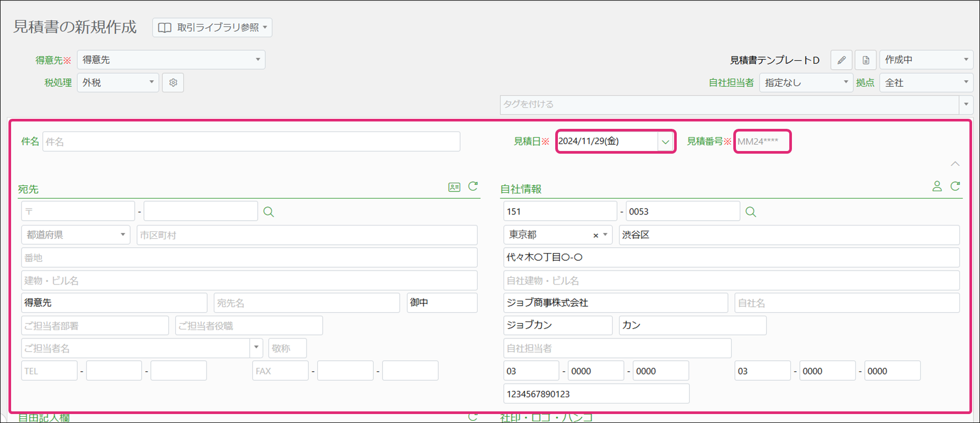Open the 拠点 全社 dropdown

926,82
